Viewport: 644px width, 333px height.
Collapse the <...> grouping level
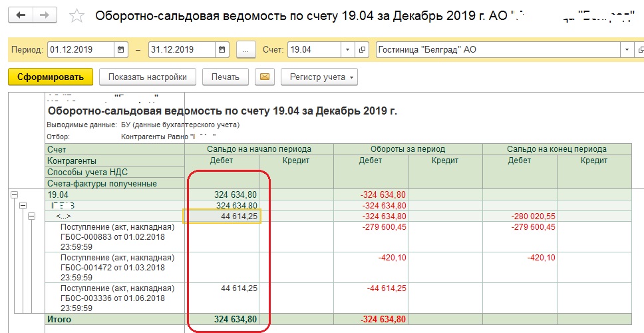click(x=32, y=216)
